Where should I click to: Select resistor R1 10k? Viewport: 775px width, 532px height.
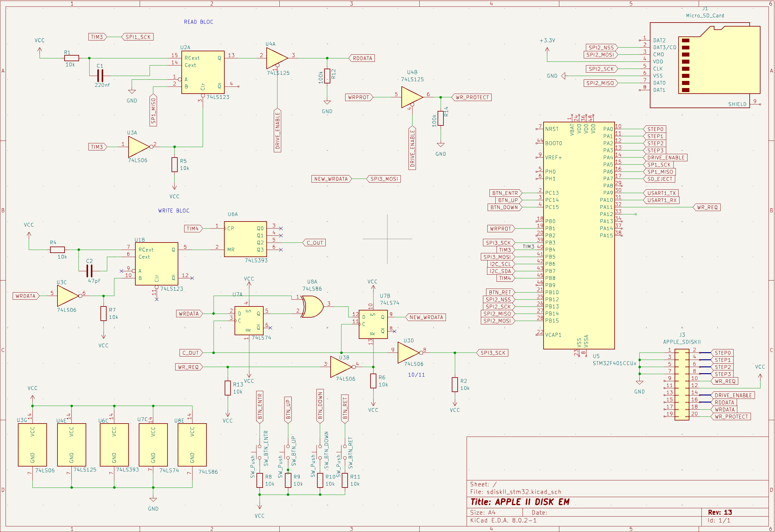(72, 58)
